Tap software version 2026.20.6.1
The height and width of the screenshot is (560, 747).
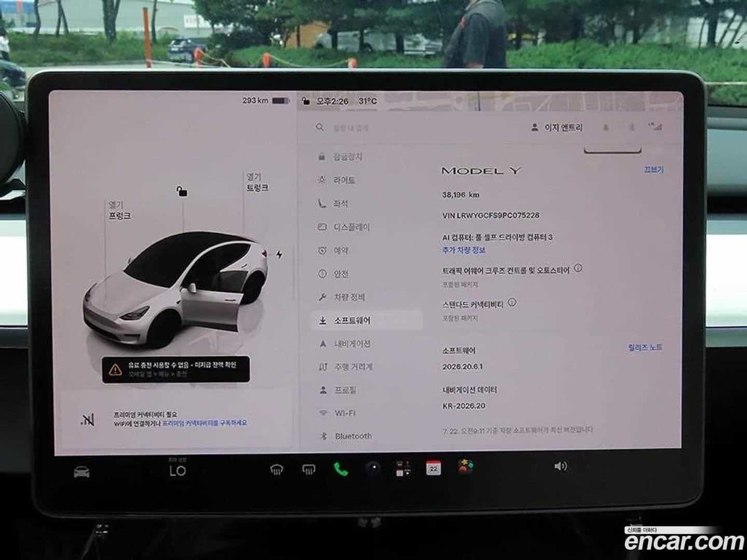(462, 366)
